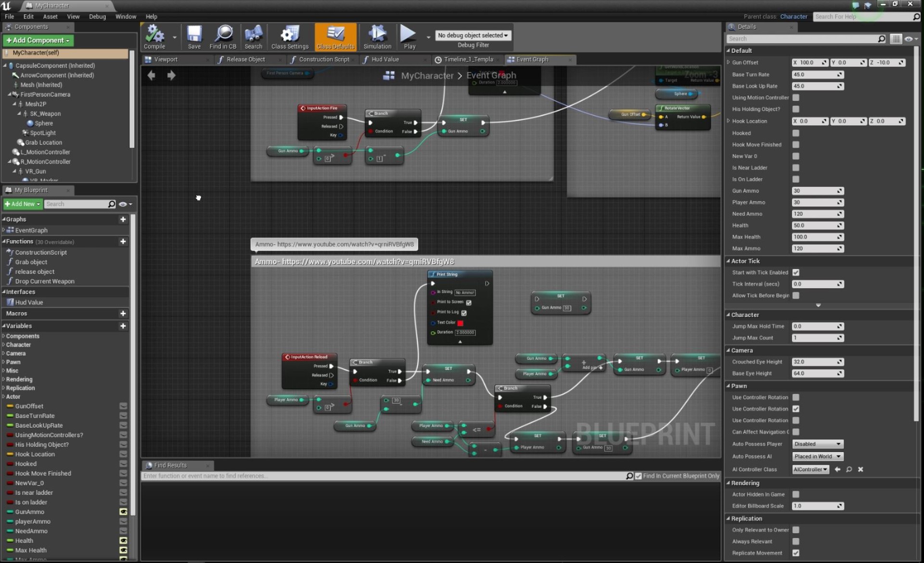Click Add New in My Blueprint panel
This screenshot has width=924, height=563.
point(22,204)
